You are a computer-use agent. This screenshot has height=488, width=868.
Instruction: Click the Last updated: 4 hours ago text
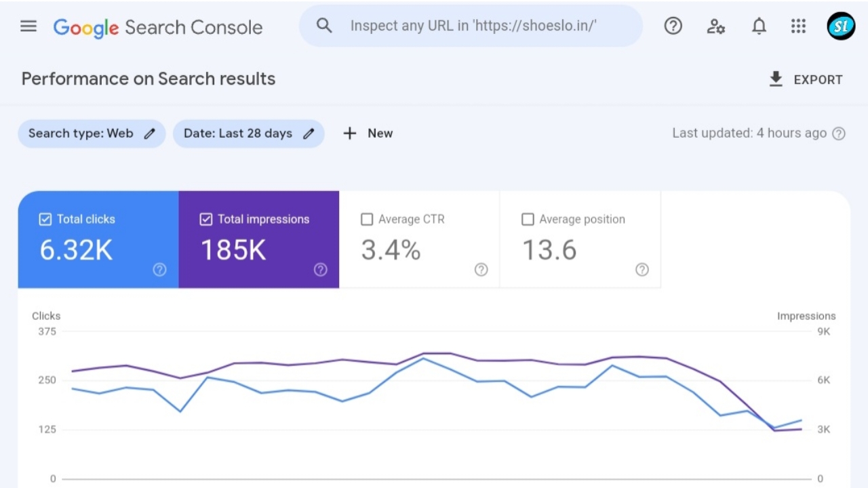[x=749, y=134]
